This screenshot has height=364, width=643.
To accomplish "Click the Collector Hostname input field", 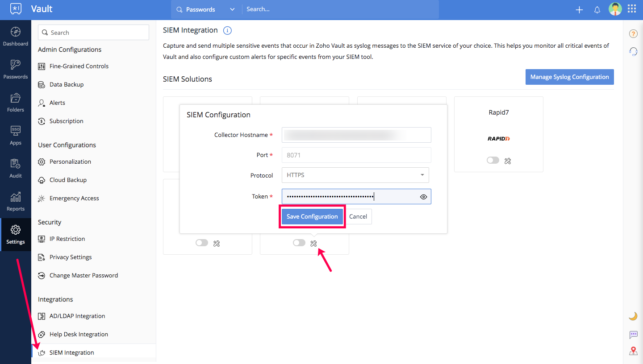I will tap(356, 135).
